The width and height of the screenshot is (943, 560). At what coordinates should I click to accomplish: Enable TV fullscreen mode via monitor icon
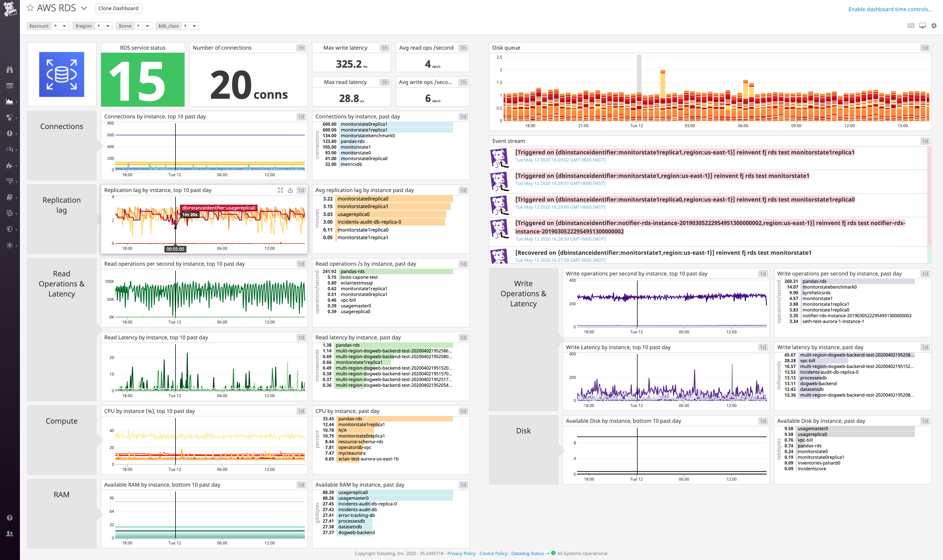point(922,26)
